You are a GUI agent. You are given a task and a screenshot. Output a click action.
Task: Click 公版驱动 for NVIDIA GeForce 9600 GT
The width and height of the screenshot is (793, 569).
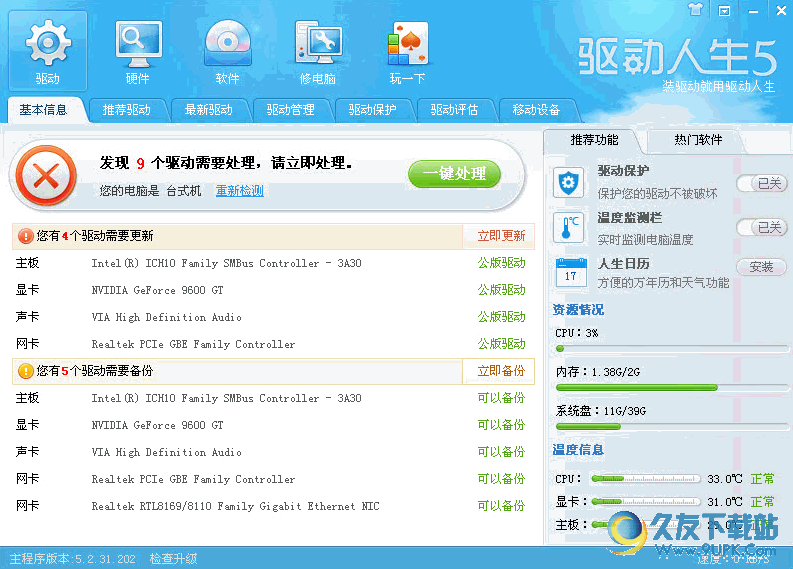(502, 290)
